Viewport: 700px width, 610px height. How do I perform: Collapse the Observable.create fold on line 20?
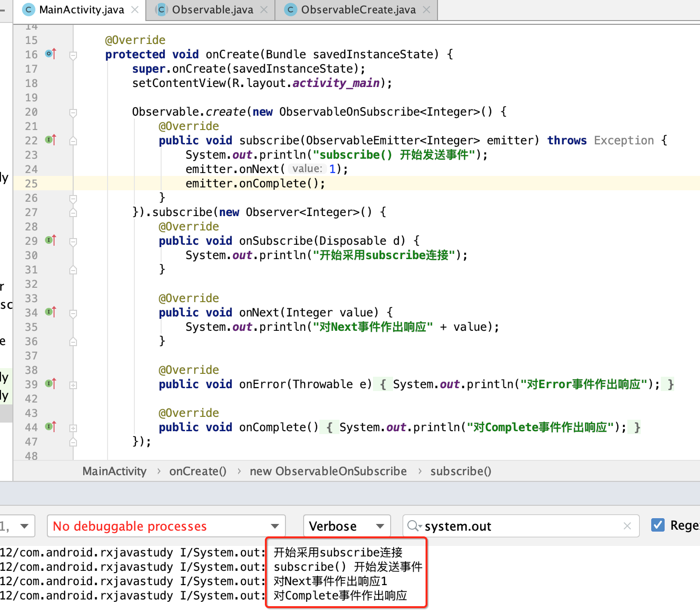tap(73, 113)
